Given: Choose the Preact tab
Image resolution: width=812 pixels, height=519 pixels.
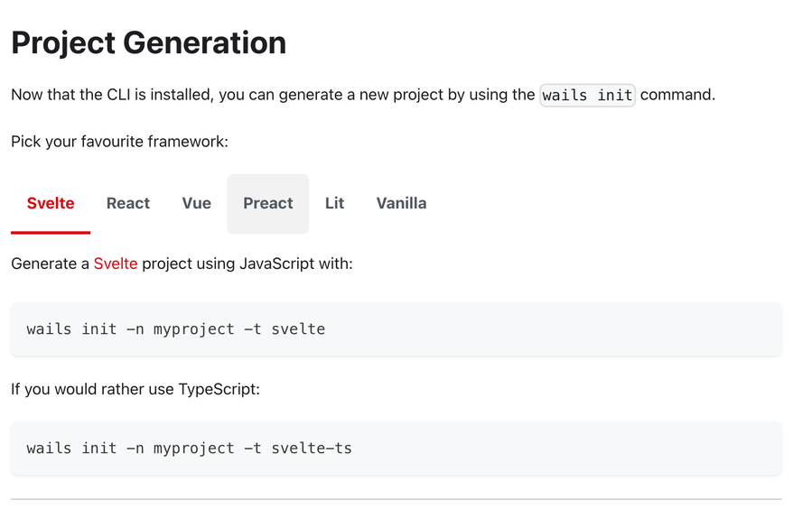Looking at the screenshot, I should [x=268, y=203].
